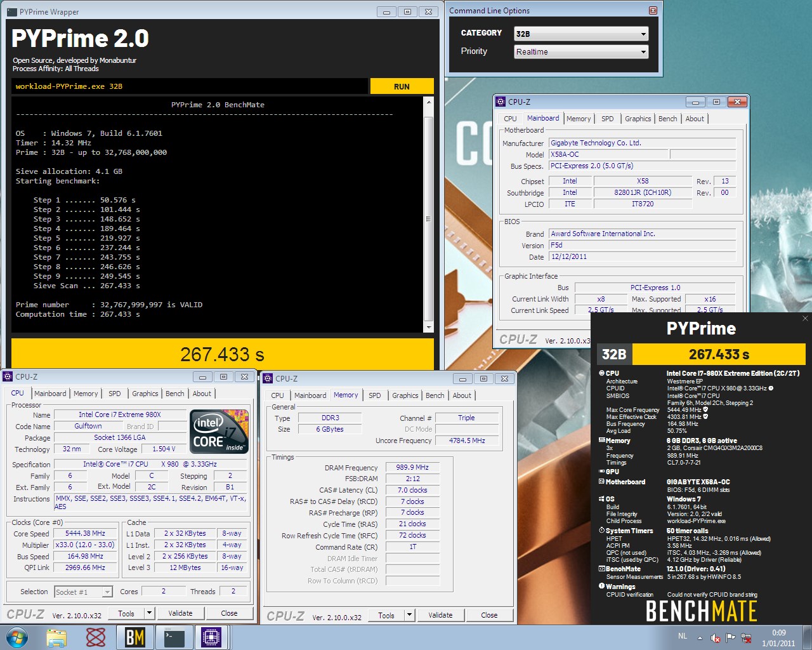Screen dimensions: 812x650
Task: Open the red atom-like taskbar icon
Action: [96, 637]
